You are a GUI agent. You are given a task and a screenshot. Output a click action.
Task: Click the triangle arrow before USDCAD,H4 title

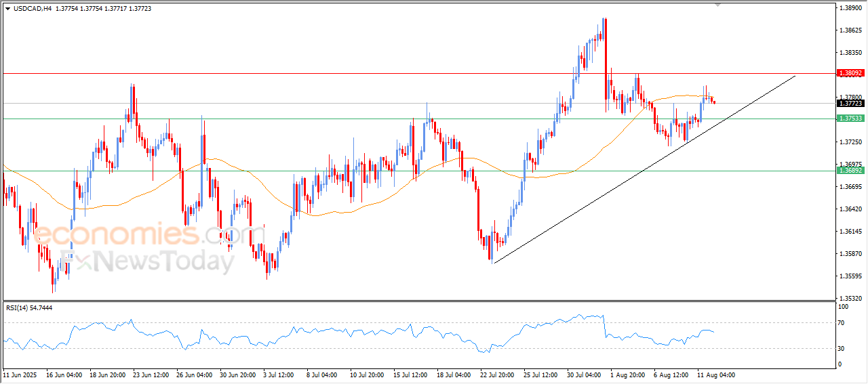[x=7, y=9]
